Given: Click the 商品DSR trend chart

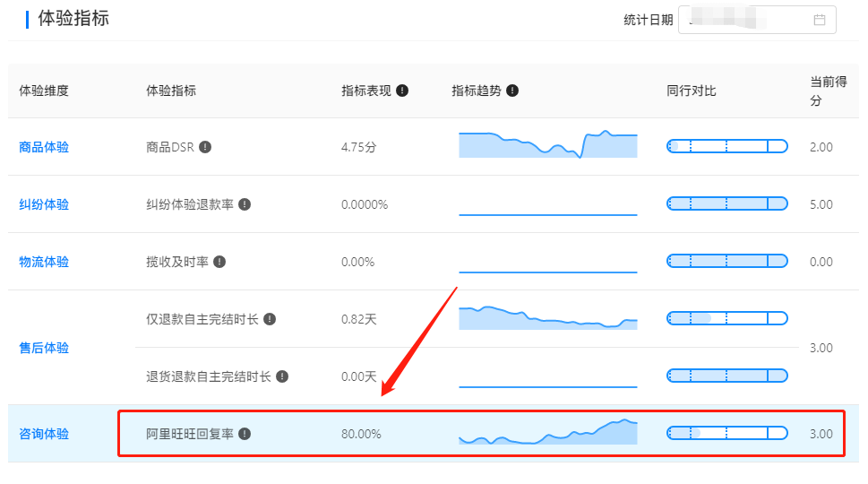Looking at the screenshot, I should tap(548, 144).
